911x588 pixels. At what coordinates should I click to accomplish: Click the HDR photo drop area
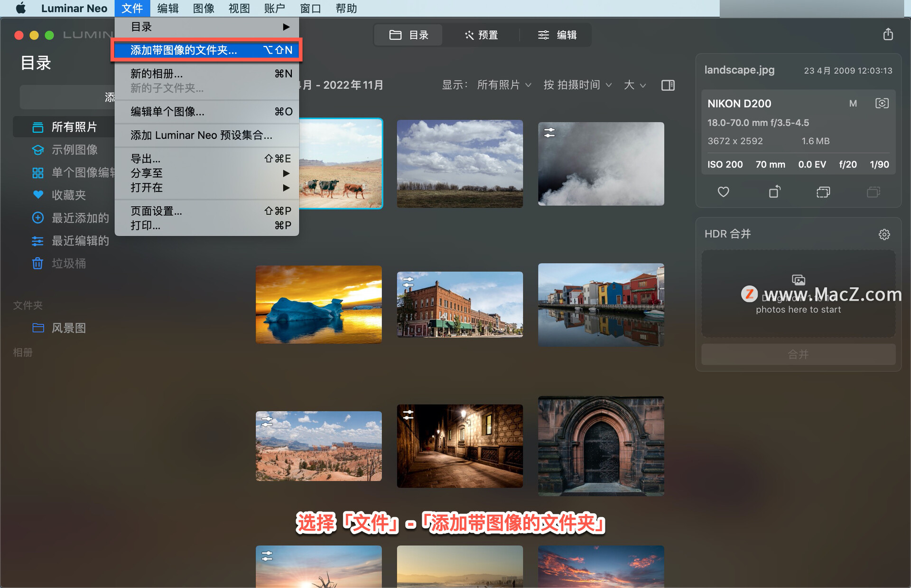pyautogui.click(x=799, y=294)
